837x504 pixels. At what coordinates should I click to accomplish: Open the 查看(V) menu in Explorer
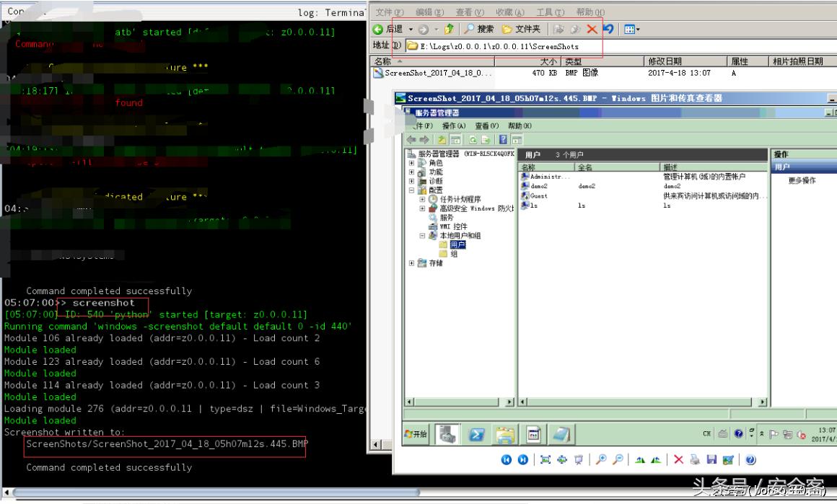(470, 12)
